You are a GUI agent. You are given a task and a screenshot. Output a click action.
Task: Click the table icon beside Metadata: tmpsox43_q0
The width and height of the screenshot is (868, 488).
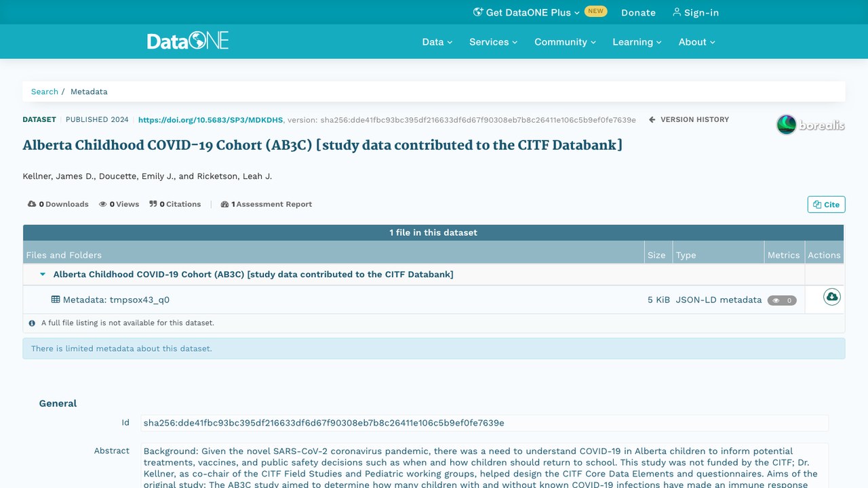56,300
